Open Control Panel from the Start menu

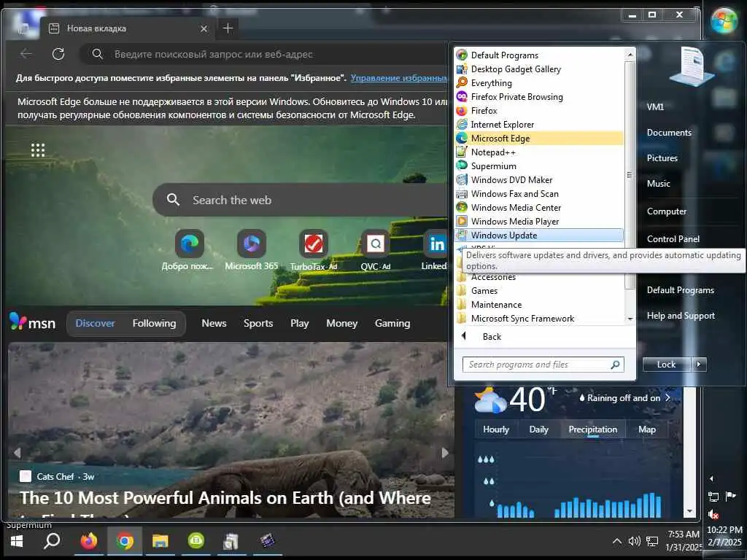click(673, 239)
